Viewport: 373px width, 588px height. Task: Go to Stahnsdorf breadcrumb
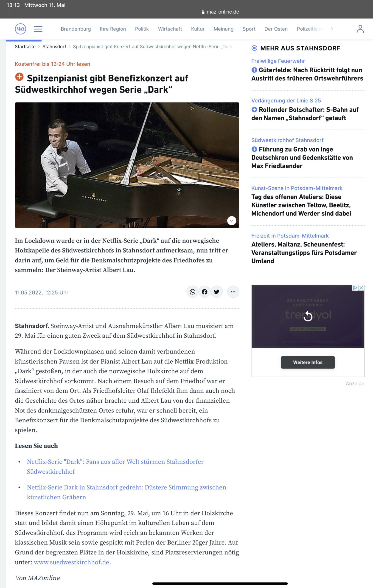coord(54,47)
